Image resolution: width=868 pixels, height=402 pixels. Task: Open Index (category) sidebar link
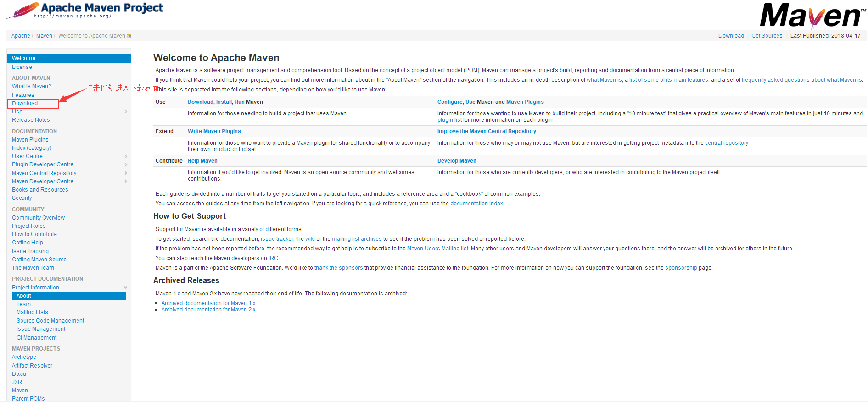pyautogui.click(x=32, y=148)
